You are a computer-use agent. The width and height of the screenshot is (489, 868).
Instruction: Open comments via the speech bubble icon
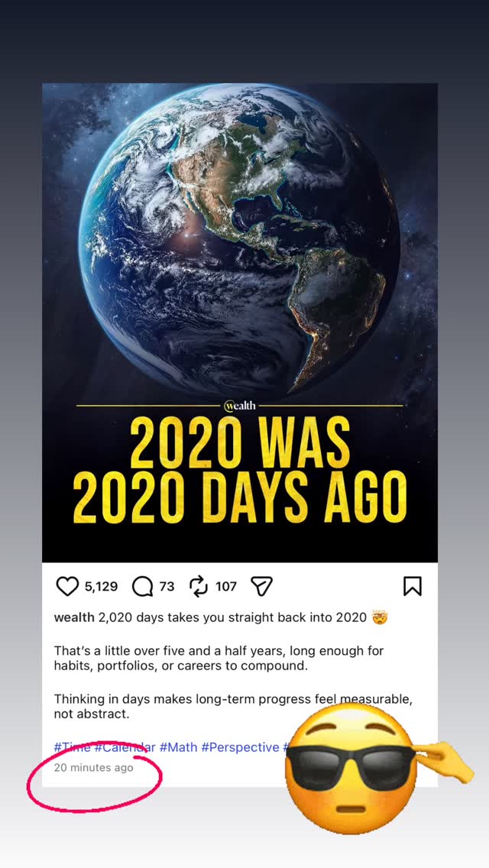[x=142, y=587]
